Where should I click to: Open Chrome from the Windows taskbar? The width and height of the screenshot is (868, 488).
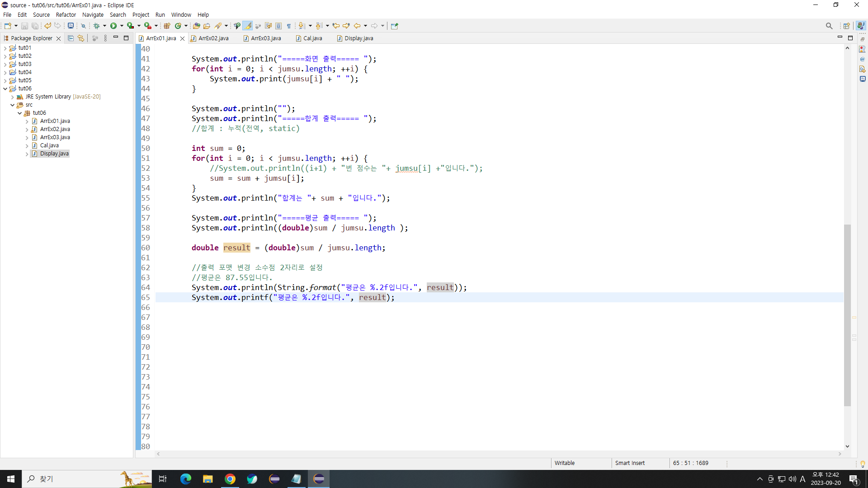coord(230,479)
